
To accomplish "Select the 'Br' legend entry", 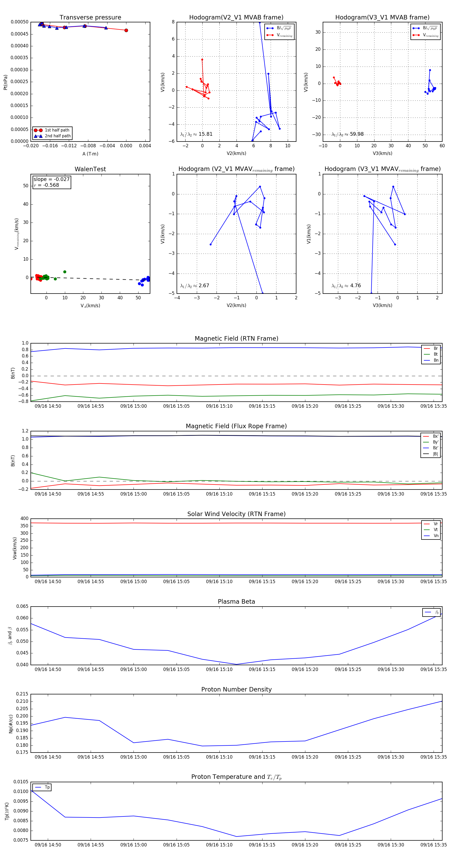I will pyautogui.click(x=431, y=349).
